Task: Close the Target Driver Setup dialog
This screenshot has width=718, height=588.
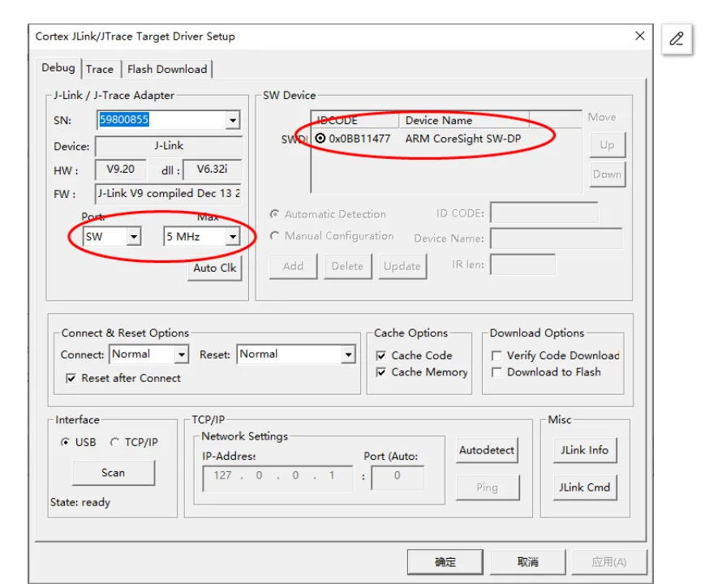Action: click(x=639, y=36)
